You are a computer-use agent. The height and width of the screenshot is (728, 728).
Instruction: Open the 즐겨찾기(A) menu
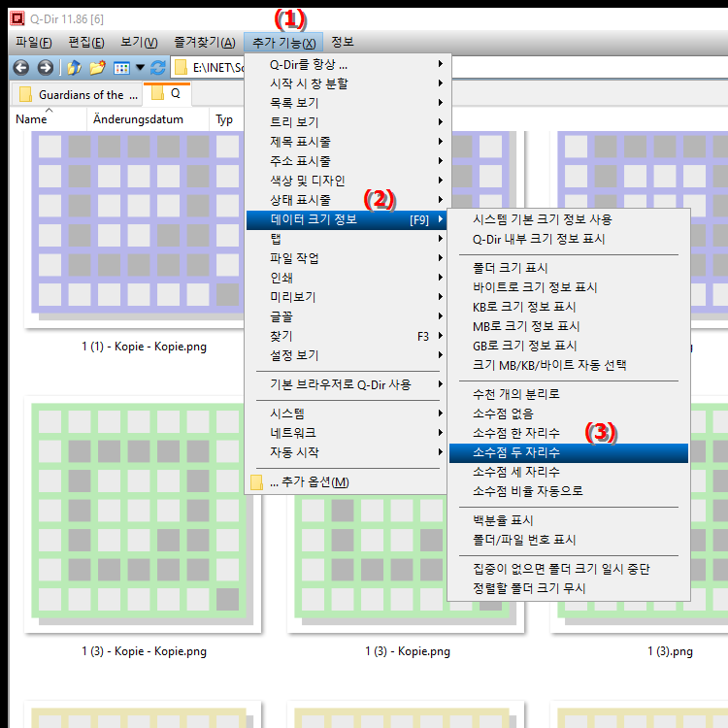[x=205, y=43]
